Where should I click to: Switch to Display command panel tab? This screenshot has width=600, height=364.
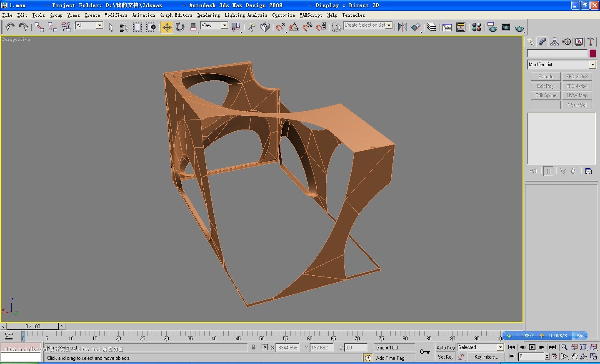tap(579, 42)
